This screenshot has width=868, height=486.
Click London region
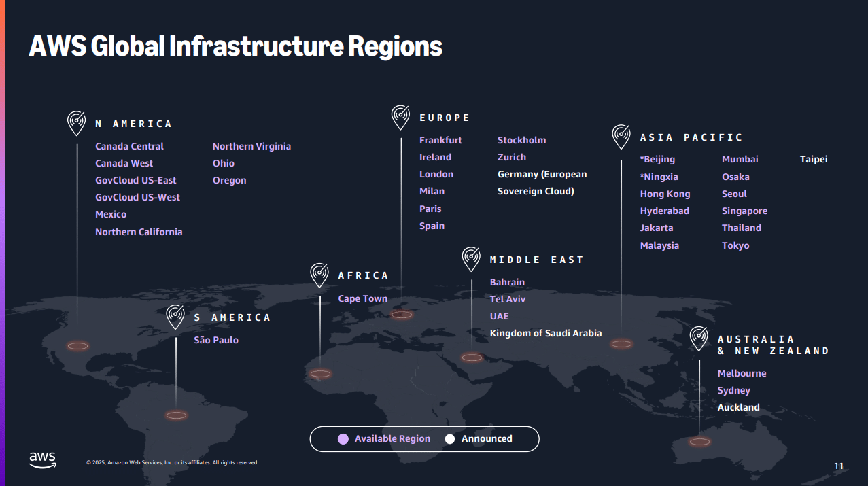click(436, 174)
